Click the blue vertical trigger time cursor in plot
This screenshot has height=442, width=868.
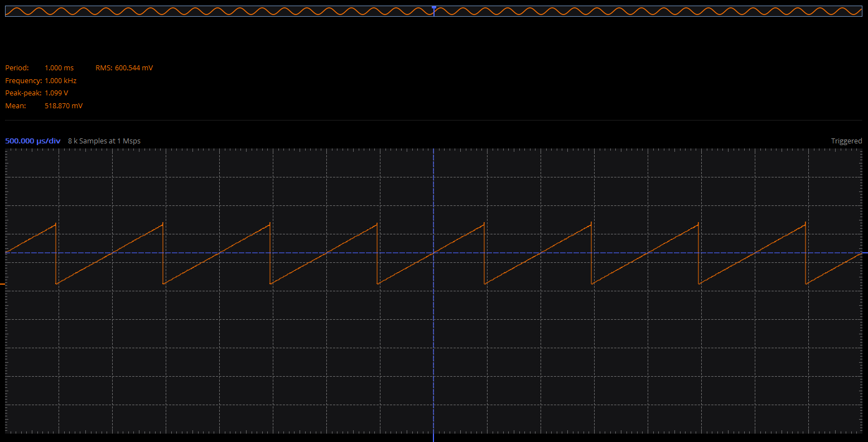[433, 290]
